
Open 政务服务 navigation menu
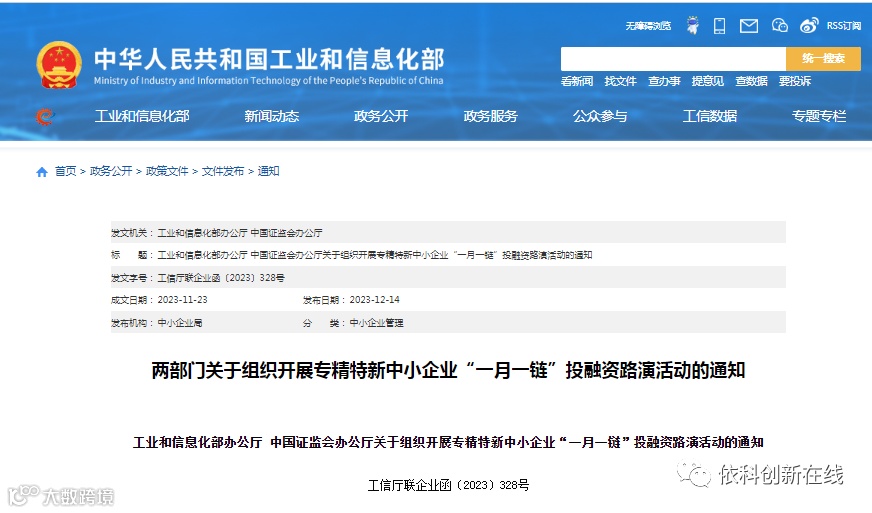tap(490, 116)
